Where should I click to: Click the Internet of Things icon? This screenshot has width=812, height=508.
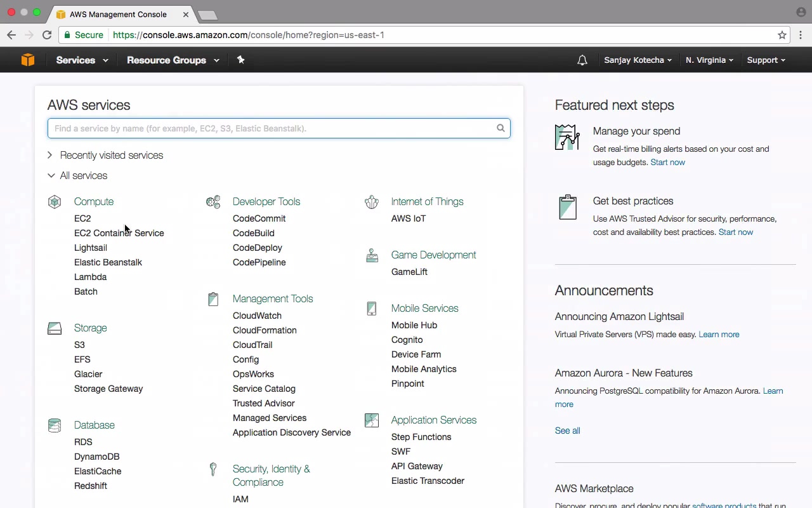pos(372,202)
